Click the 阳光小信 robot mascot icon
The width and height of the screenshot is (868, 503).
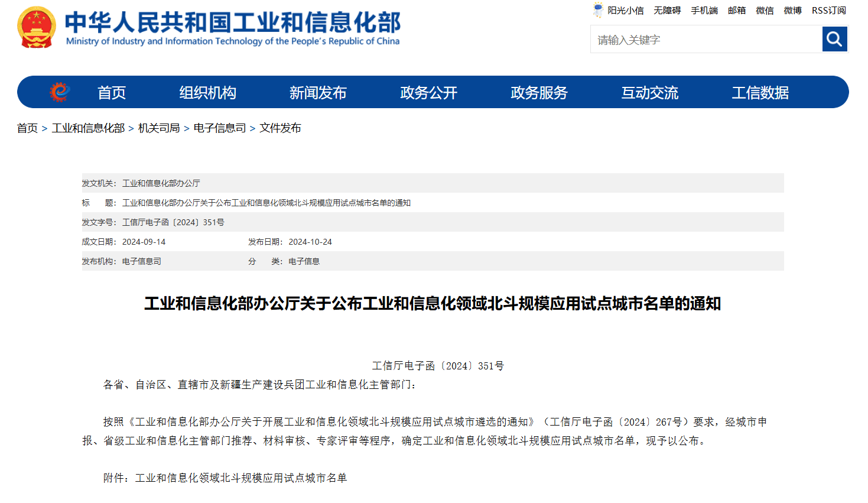(598, 10)
